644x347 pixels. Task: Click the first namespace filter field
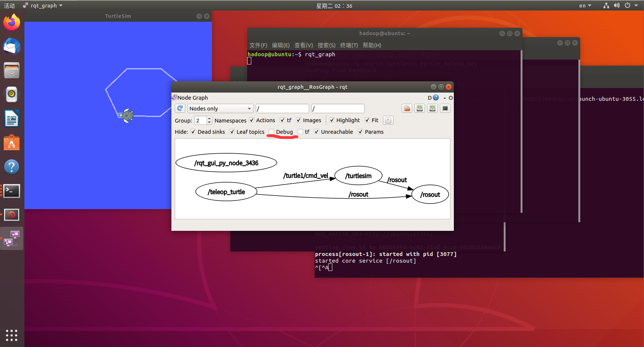(x=282, y=108)
